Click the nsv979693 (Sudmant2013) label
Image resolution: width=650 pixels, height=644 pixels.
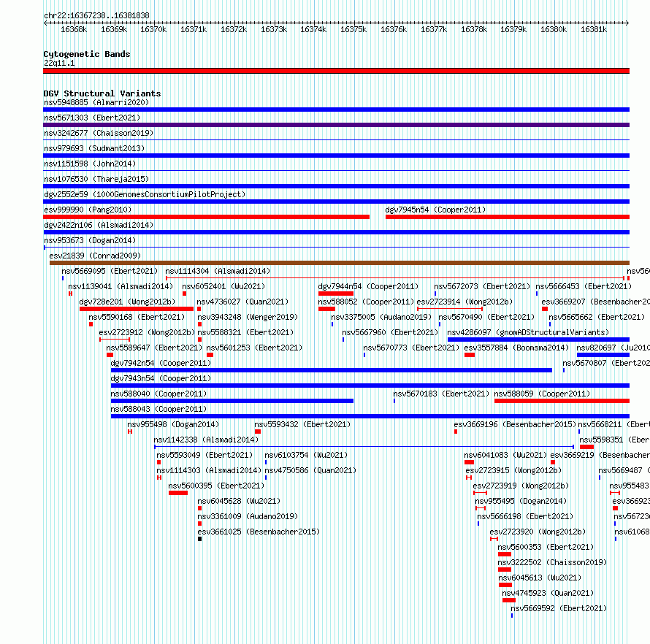coord(94,148)
